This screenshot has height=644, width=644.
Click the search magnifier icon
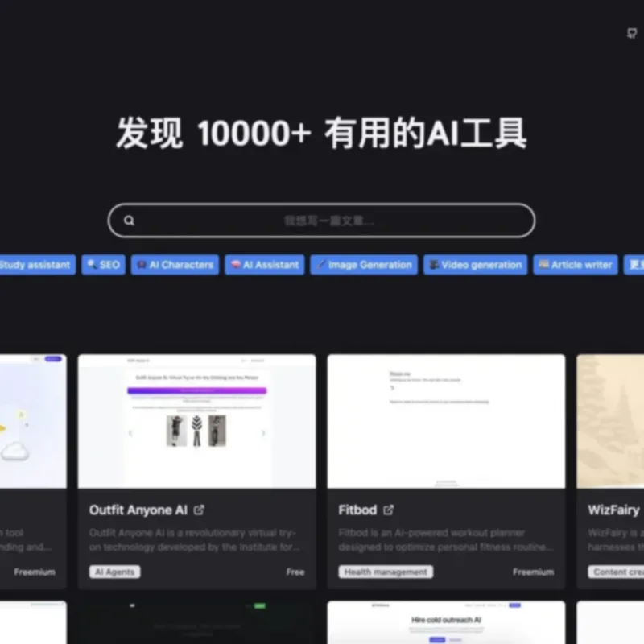(129, 221)
